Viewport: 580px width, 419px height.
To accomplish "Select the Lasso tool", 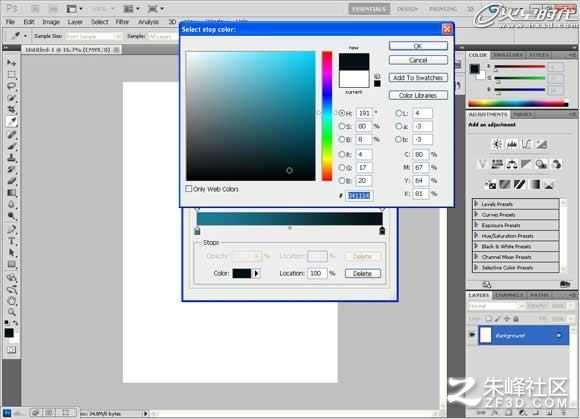I will tap(11, 86).
